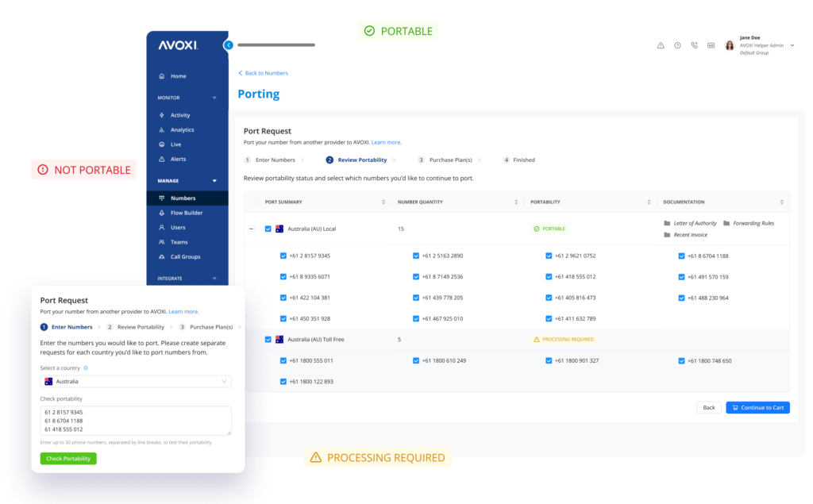Click the add call phone icon
The image size is (813, 504).
695,45
